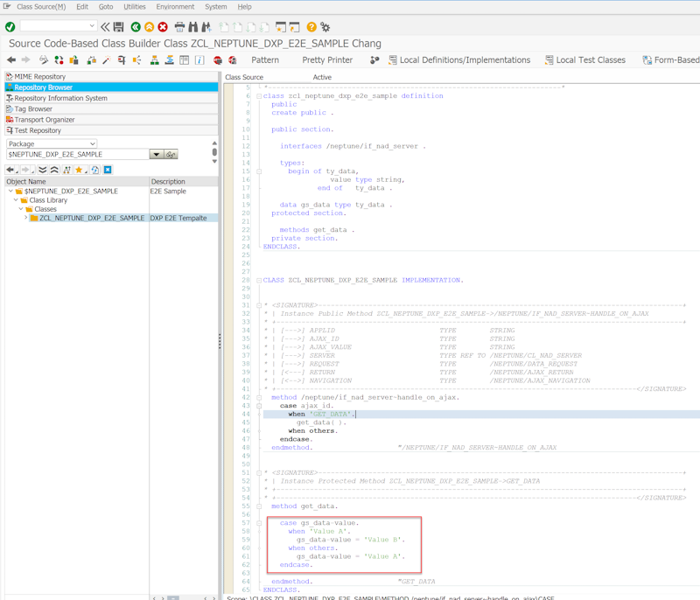Click the Favorites star icon in browser

pyautogui.click(x=79, y=170)
